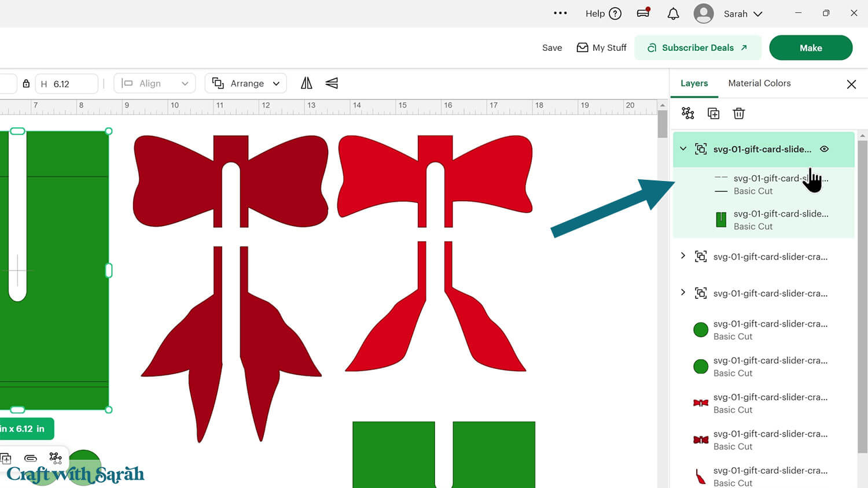This screenshot has height=488, width=868.
Task: Click the green Make button
Action: tap(810, 48)
